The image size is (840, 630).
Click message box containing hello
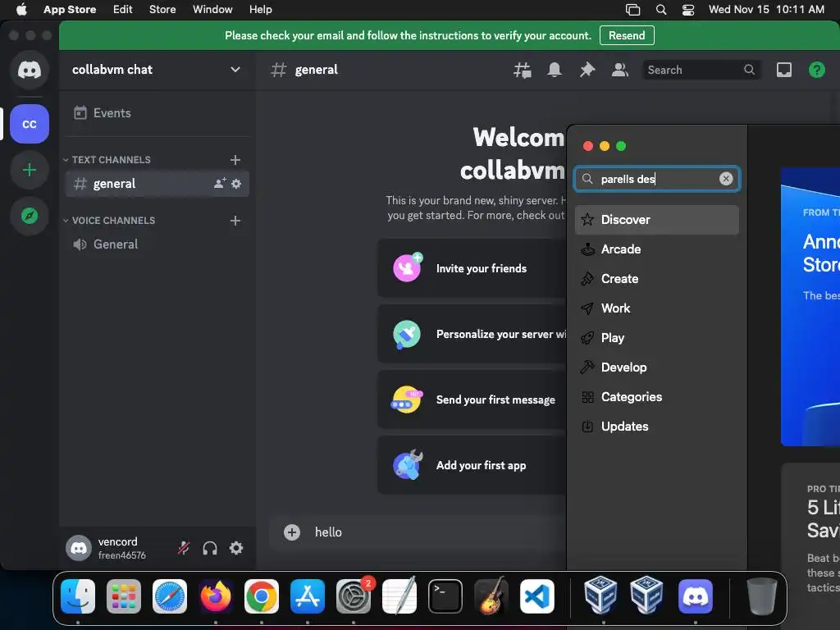click(418, 532)
